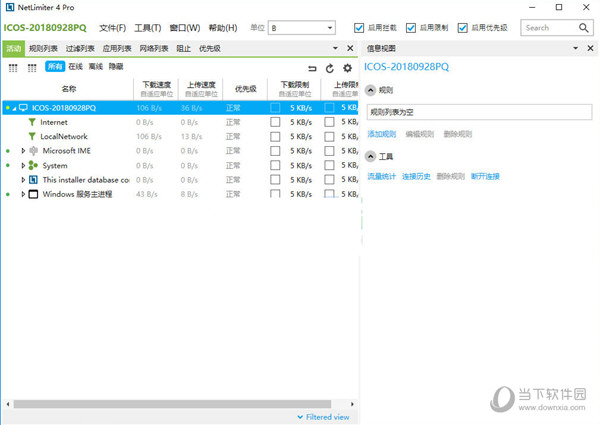Expand the installer database tree node

23,179
